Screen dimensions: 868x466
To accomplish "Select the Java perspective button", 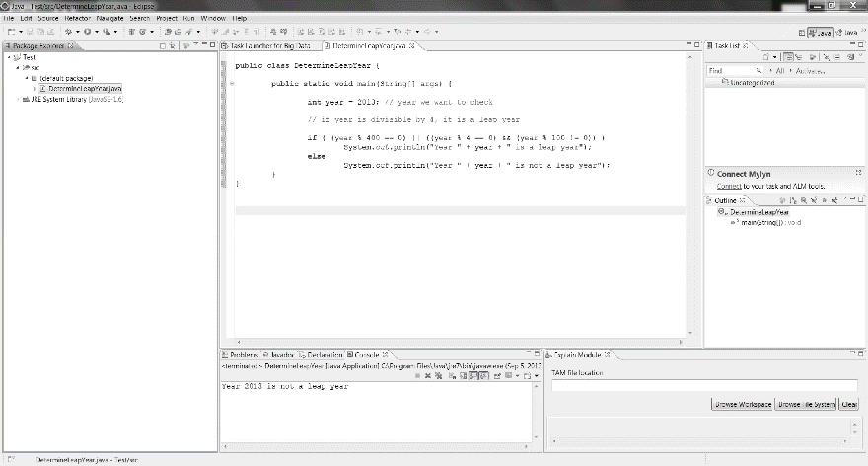I will 820,33.
